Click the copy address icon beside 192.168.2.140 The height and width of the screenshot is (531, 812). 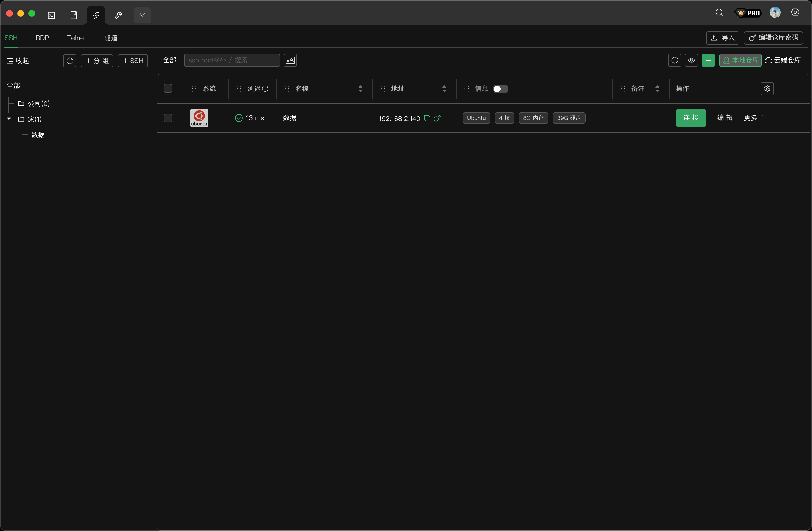point(427,118)
